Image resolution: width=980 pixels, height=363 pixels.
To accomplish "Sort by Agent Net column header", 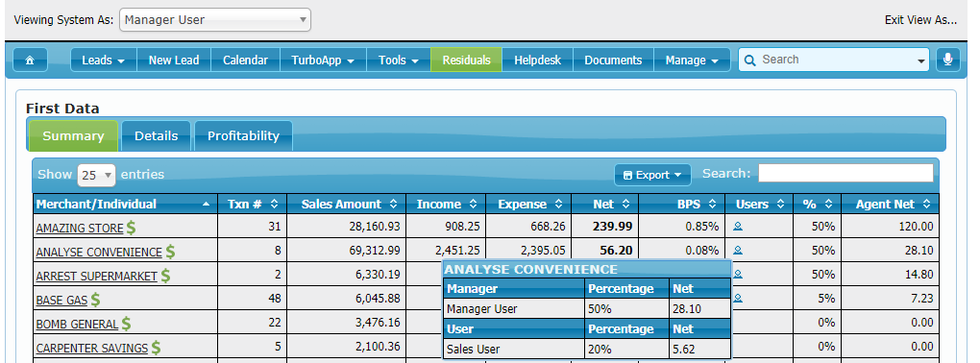I will pyautogui.click(x=890, y=204).
